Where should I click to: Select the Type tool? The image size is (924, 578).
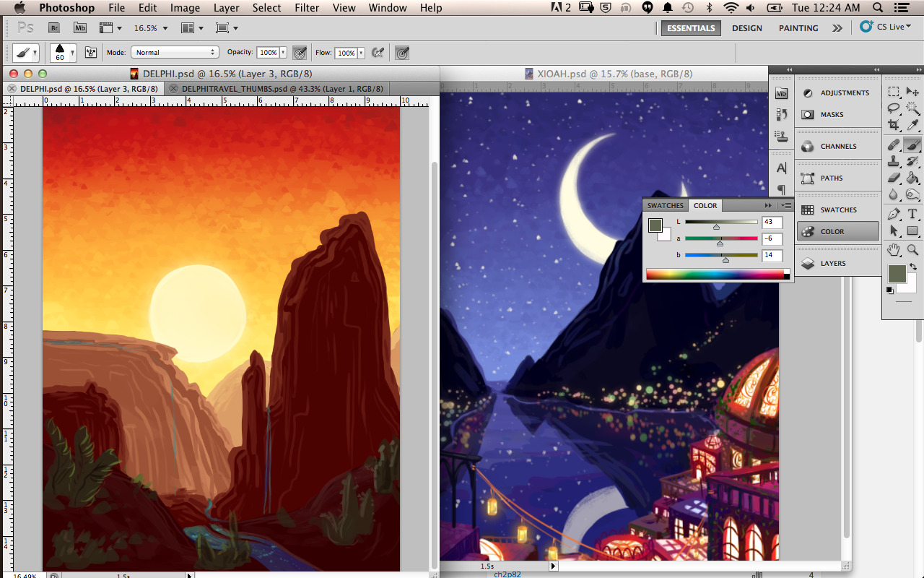[912, 214]
